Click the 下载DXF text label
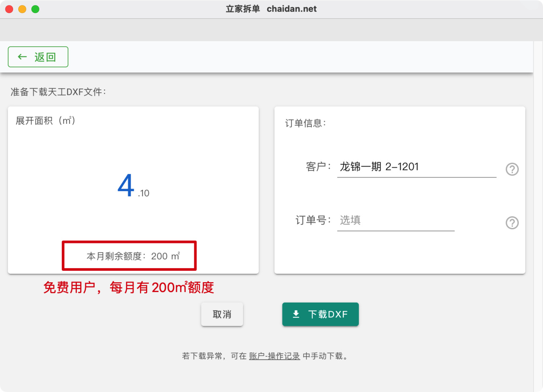This screenshot has width=543, height=392. [327, 314]
